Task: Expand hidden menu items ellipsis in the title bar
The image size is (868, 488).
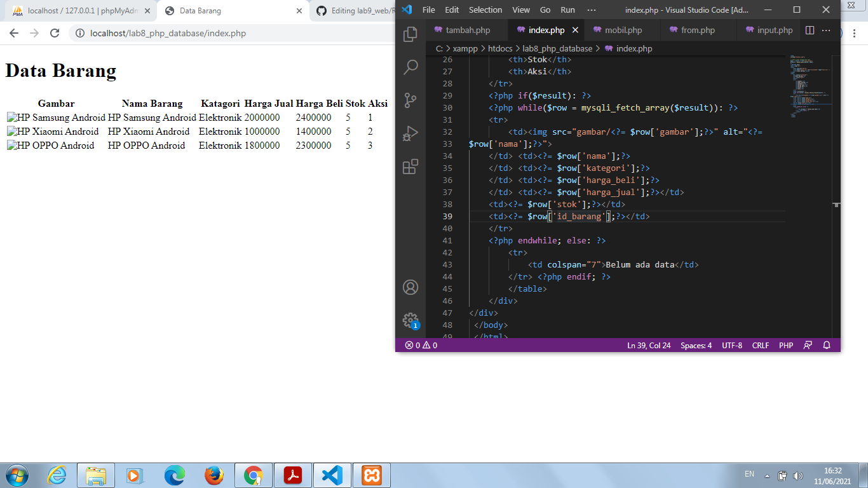Action: click(x=592, y=10)
